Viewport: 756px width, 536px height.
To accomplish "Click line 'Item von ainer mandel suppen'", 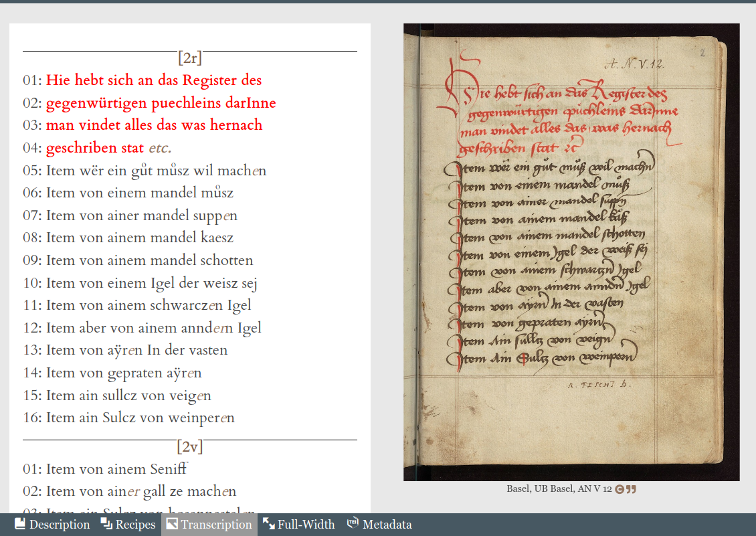I will click(x=142, y=215).
